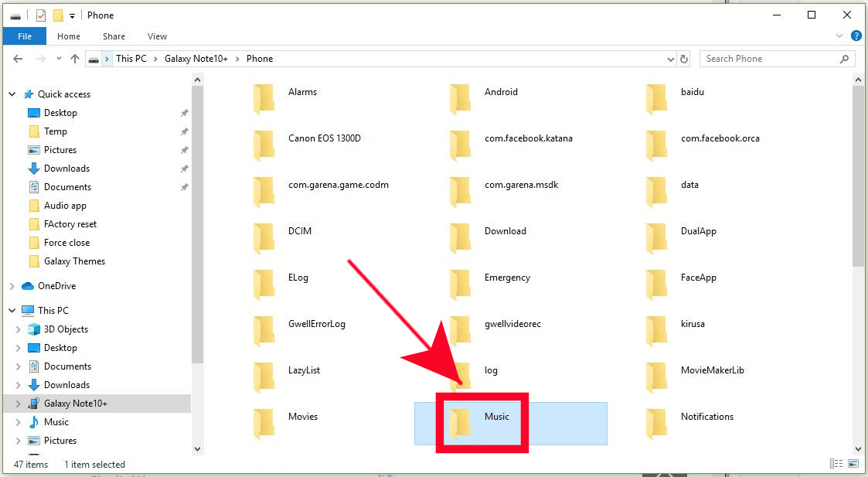Click the file list vertical scrollbar
The image size is (868, 477).
(x=858, y=178)
